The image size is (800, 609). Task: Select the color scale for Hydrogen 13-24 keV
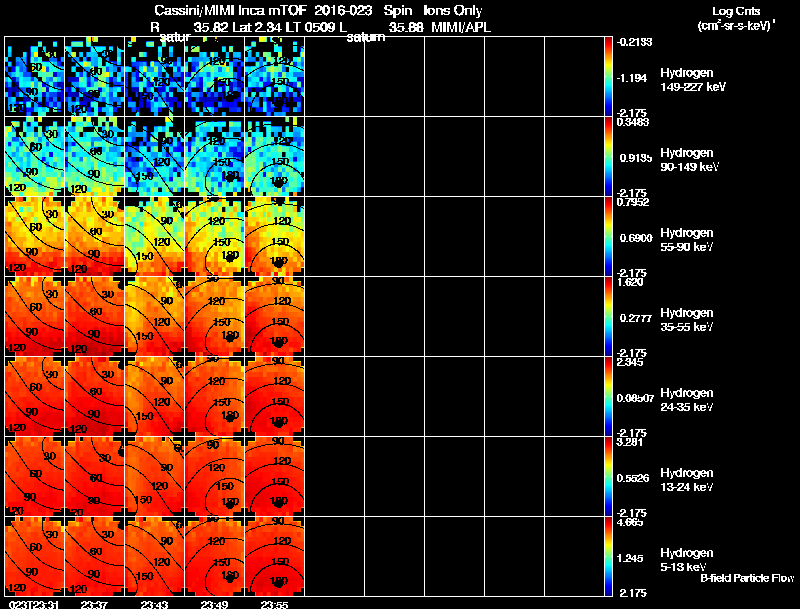tap(608, 477)
